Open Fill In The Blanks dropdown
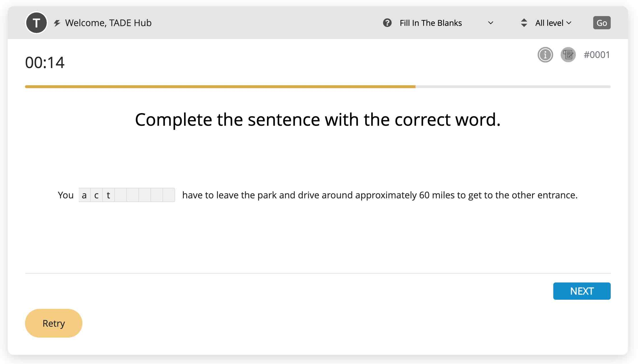 coord(431,23)
